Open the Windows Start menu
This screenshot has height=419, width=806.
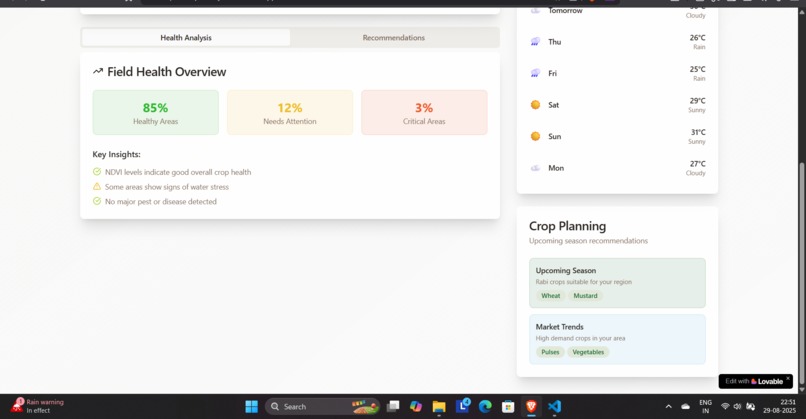pos(251,407)
